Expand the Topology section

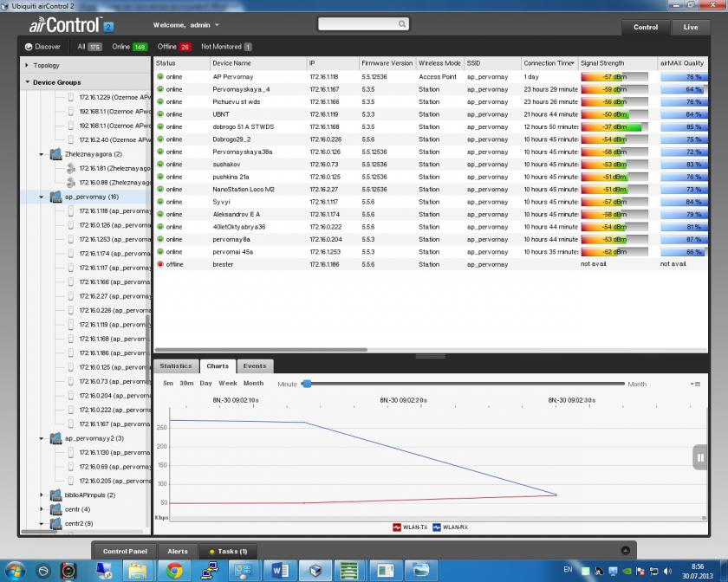point(27,65)
